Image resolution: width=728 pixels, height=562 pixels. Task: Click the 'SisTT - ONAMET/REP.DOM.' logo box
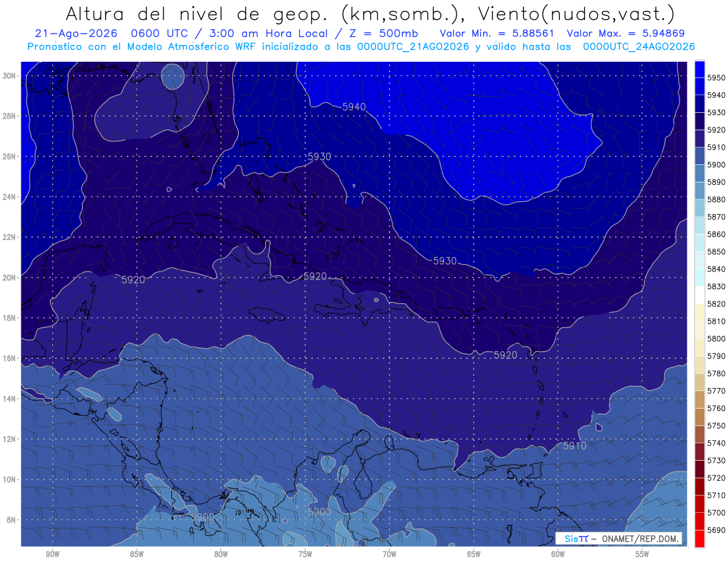(x=618, y=538)
